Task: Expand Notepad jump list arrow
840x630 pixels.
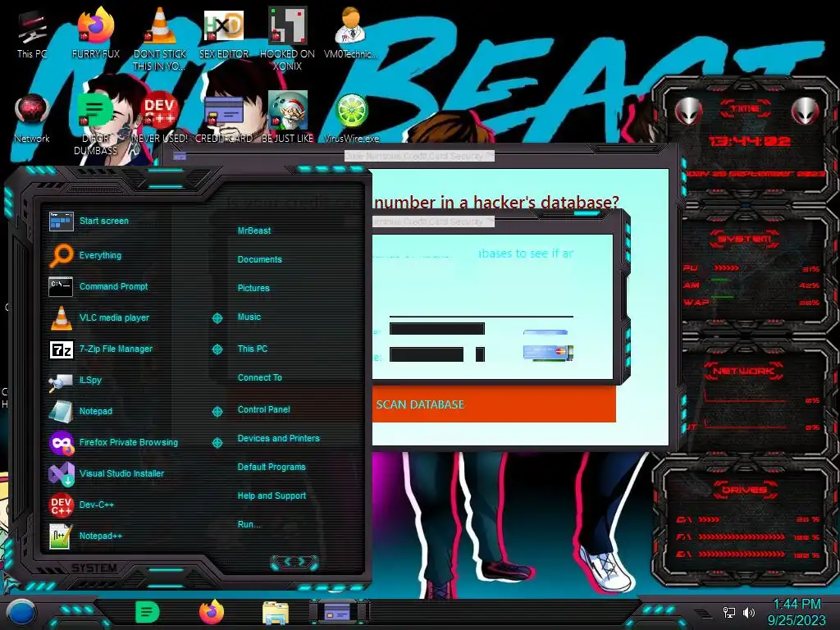Action: coord(217,412)
